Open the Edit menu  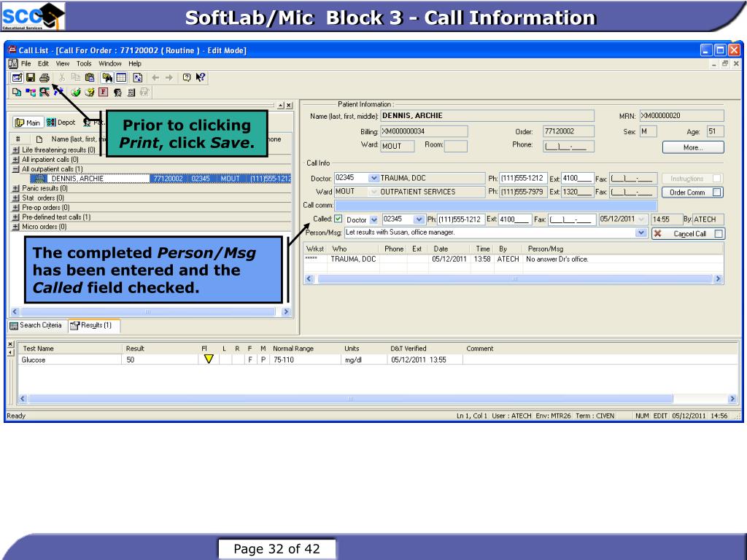click(x=43, y=63)
